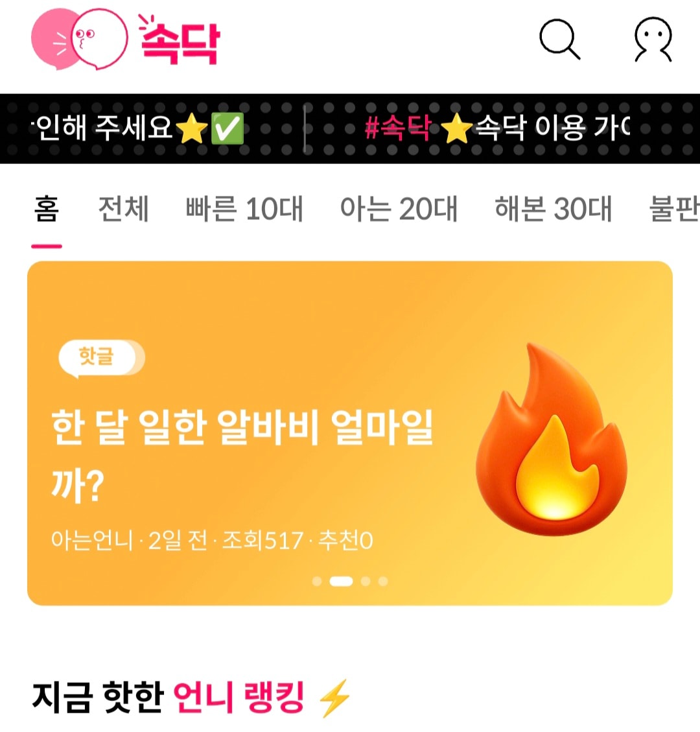Switch to the 빠른 10대 tab

click(x=244, y=209)
